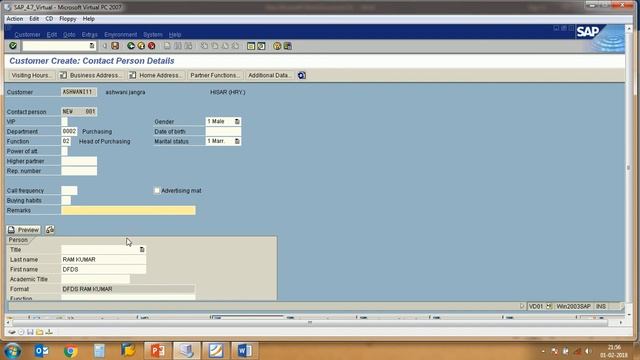Click the yellow Exit arrow icon
Screen dimensions: 640x360
[x=141, y=46]
